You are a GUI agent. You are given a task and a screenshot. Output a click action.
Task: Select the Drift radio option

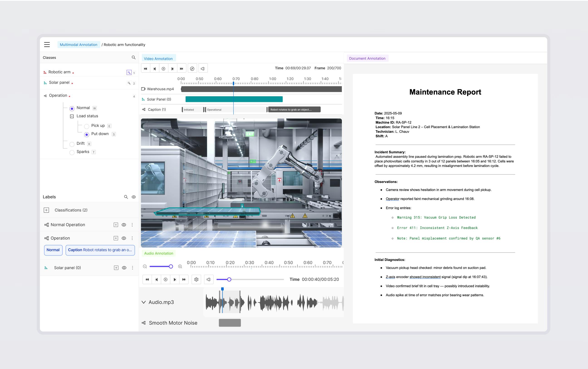72,144
